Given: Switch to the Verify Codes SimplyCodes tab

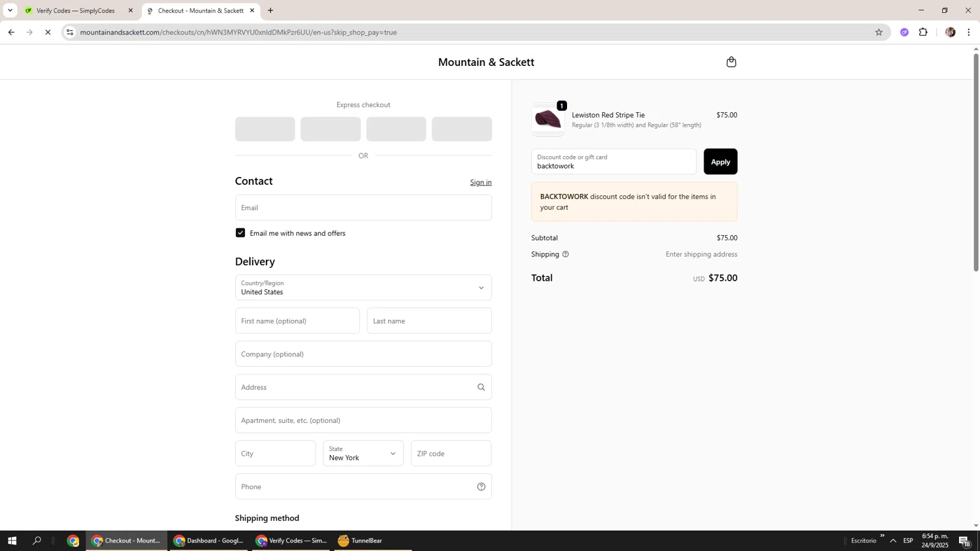Looking at the screenshot, I should (78, 10).
